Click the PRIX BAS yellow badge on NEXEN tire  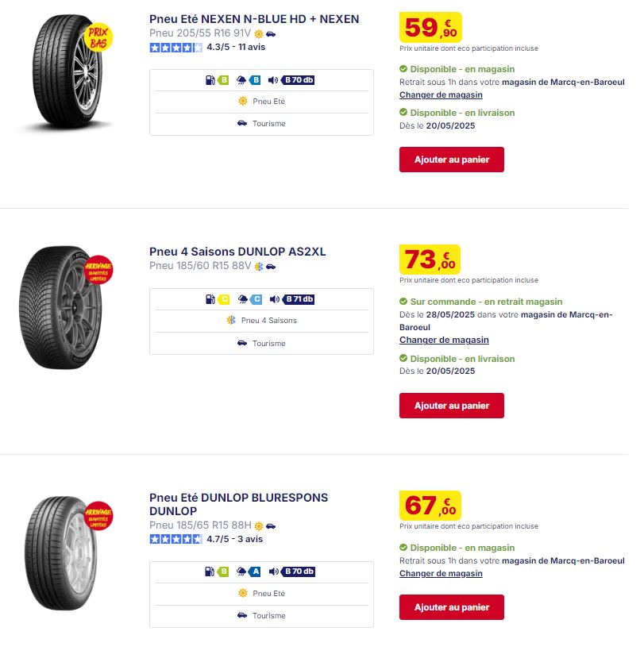tap(98, 37)
